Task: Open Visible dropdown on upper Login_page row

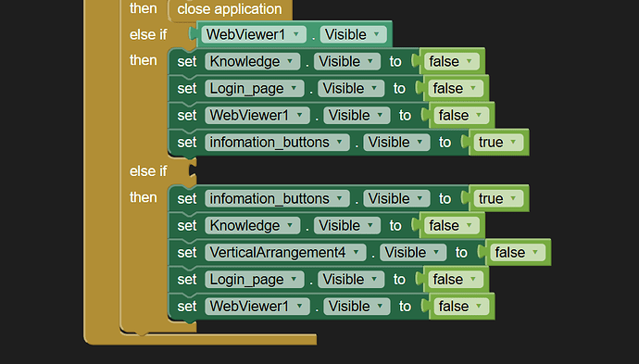Action: tap(351, 88)
